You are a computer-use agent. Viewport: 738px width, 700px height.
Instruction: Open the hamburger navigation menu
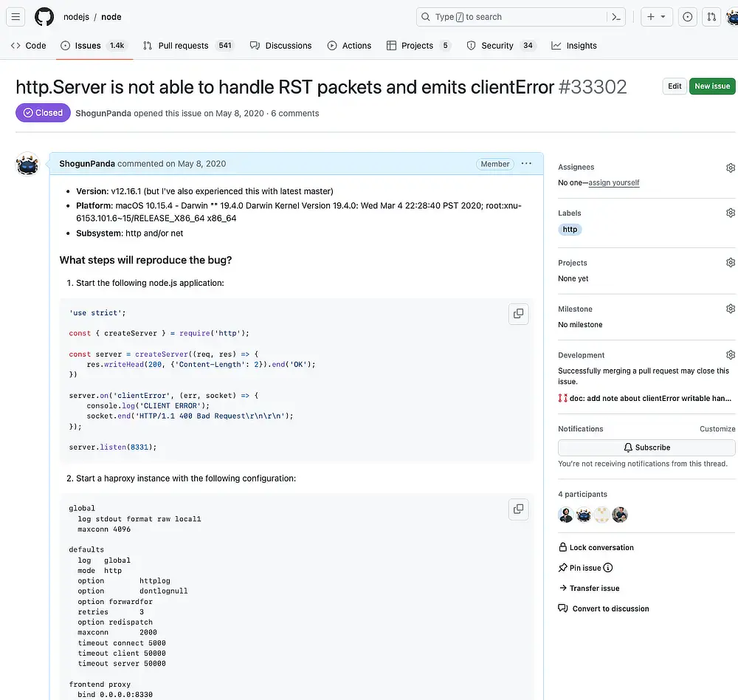(x=16, y=17)
